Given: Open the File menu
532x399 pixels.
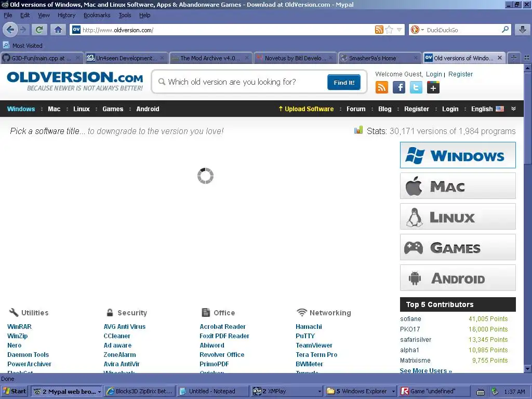Looking at the screenshot, I should click(x=8, y=15).
